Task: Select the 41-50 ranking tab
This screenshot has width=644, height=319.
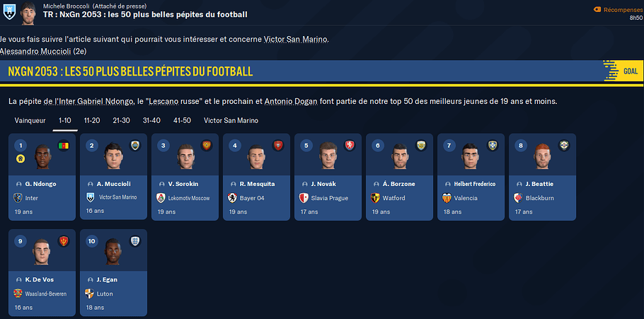Action: [182, 120]
